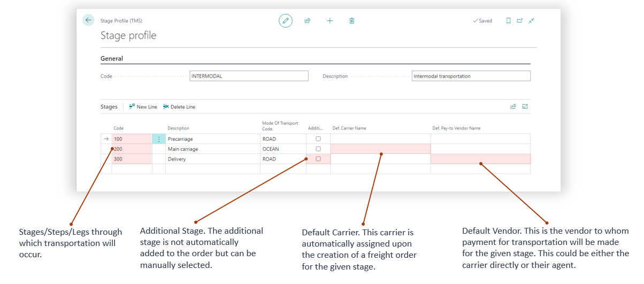644x284 pixels.
Task: Click the bookmark icon
Action: click(x=508, y=21)
